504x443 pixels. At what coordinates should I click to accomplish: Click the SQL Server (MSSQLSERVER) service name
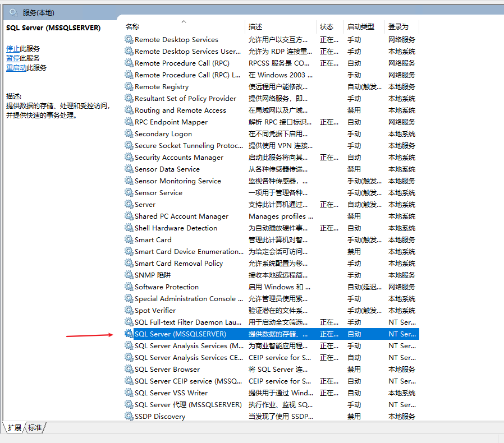pos(180,334)
